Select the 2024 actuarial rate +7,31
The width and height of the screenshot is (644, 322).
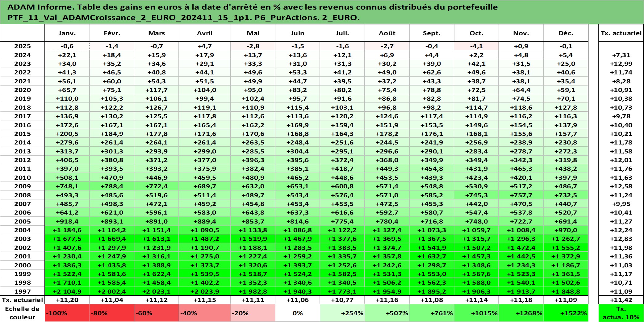tap(621, 55)
